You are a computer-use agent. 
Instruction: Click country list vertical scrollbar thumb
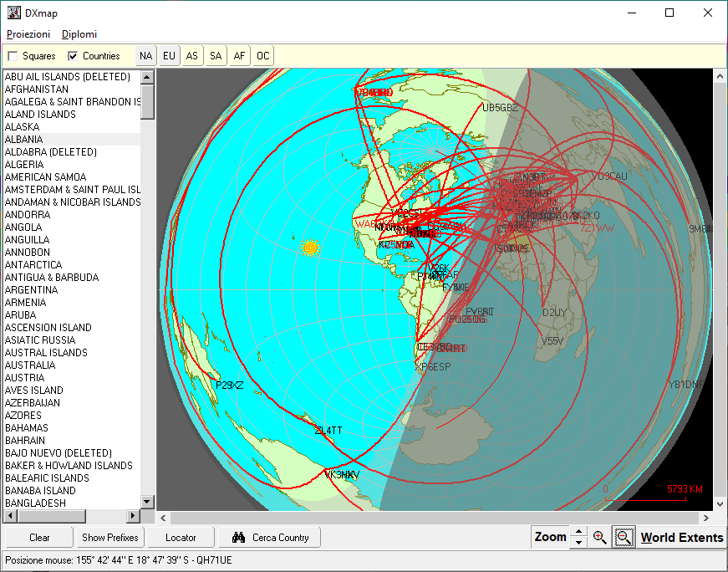point(147,102)
